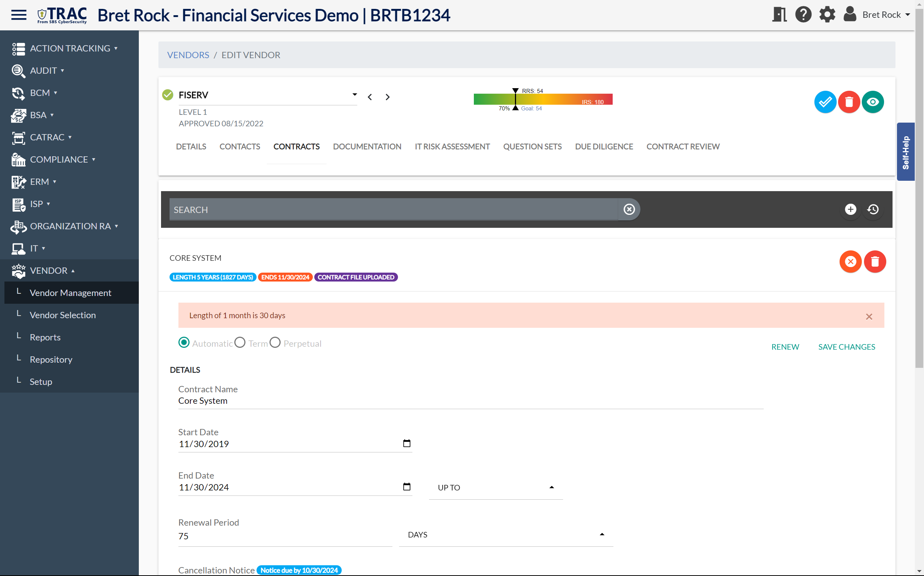Open the UP TO dropdown
This screenshot has height=576, width=924.
point(495,487)
